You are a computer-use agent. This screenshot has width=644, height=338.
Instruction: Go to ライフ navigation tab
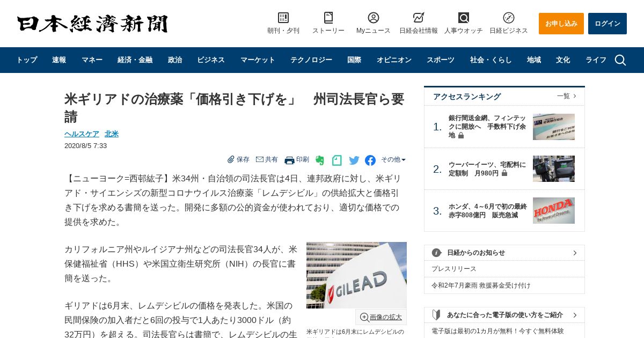[596, 60]
